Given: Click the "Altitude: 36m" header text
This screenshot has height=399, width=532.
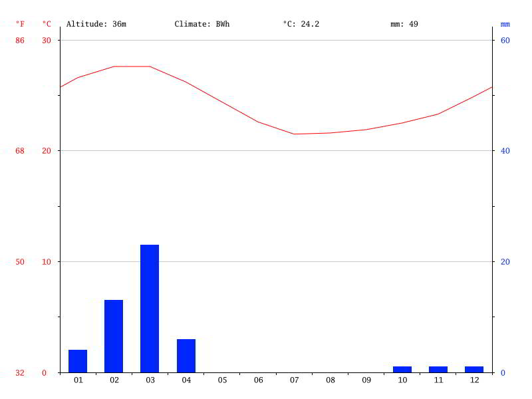Looking at the screenshot, I should click(96, 24).
